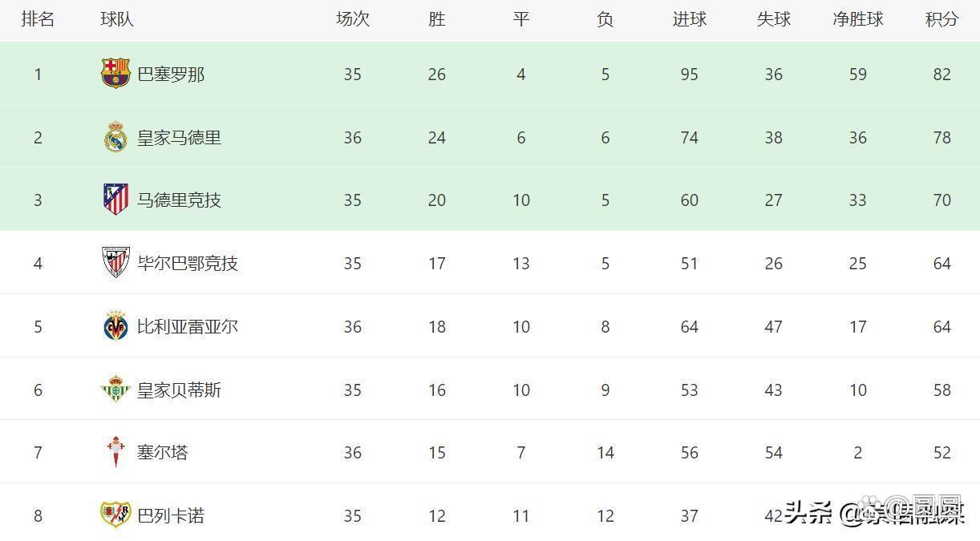Select the Celta Vigo crest icon
The width and height of the screenshot is (980, 541).
click(115, 452)
